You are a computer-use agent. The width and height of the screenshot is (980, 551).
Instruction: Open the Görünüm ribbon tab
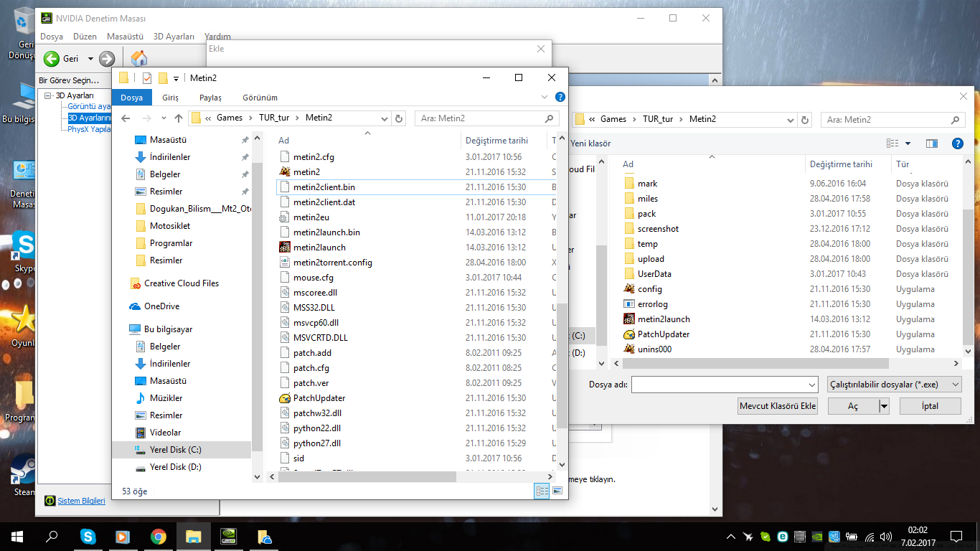click(x=260, y=98)
